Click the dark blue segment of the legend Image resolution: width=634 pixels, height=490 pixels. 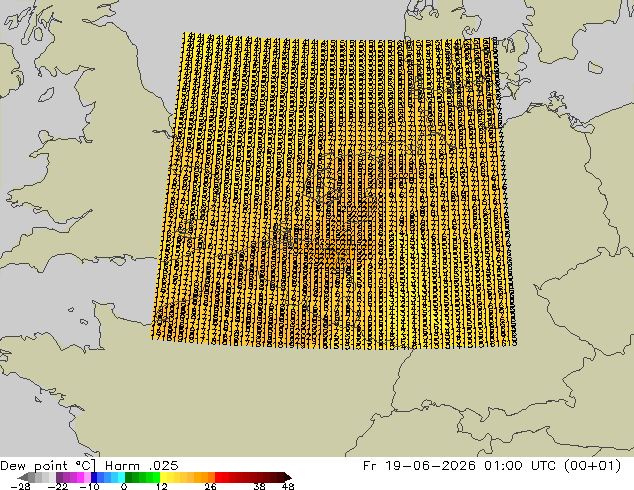[94, 477]
